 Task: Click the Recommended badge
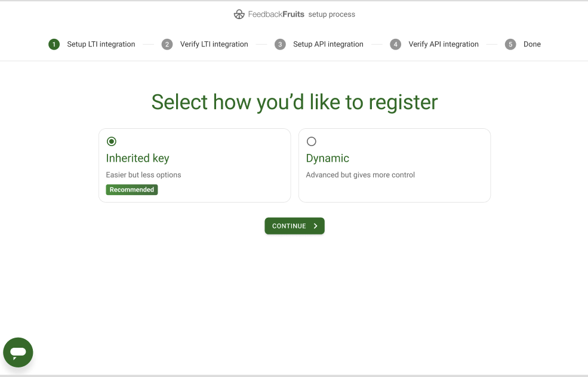coord(131,190)
